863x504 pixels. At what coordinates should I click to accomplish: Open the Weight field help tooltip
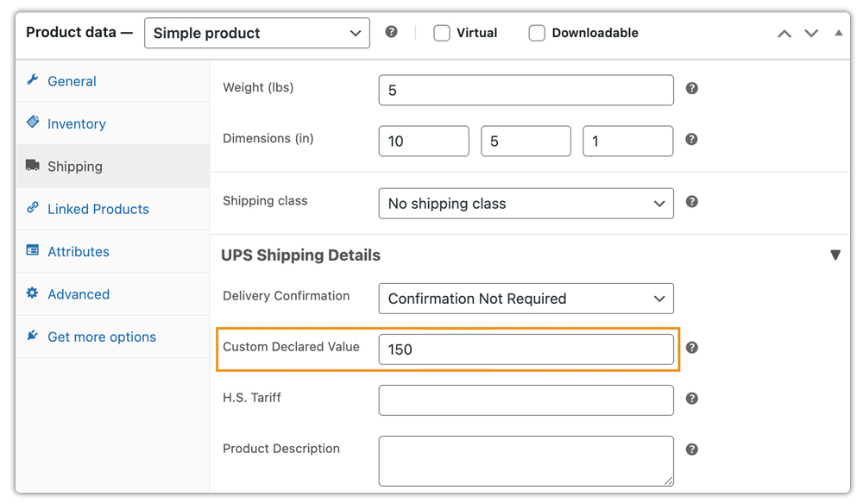click(x=691, y=89)
